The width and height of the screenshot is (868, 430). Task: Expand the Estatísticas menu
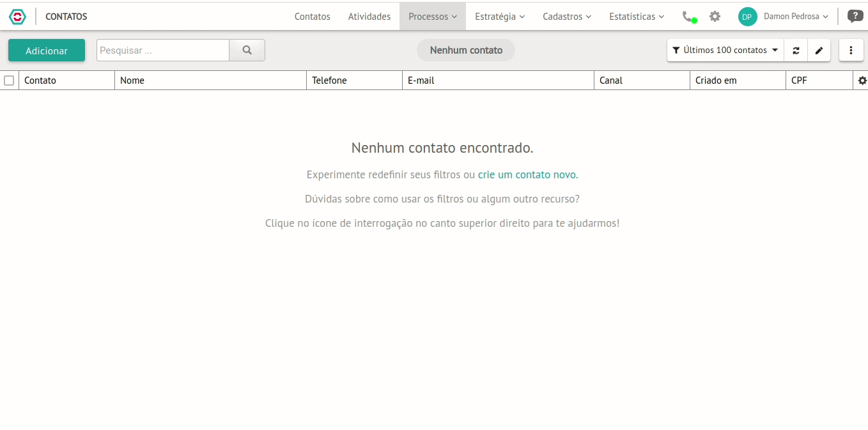pos(637,17)
